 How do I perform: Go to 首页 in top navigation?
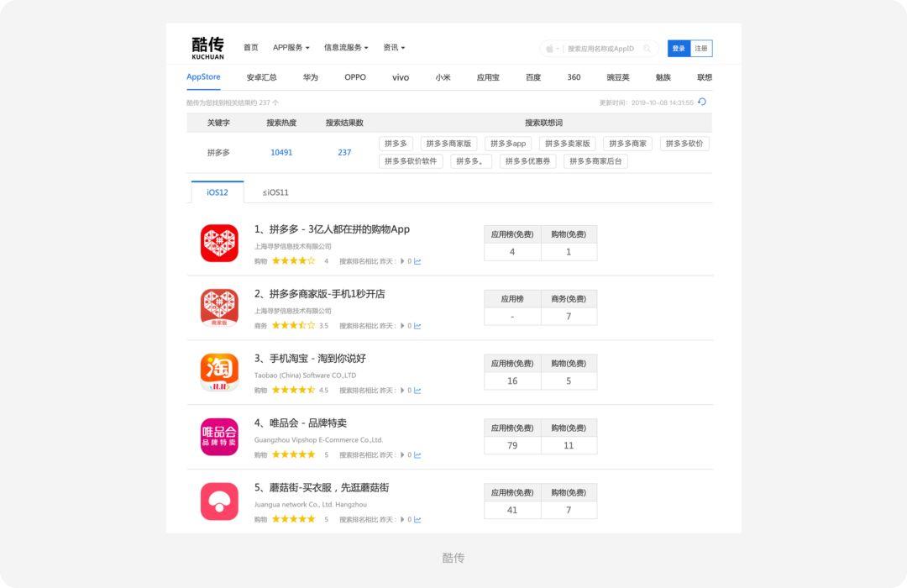click(251, 47)
